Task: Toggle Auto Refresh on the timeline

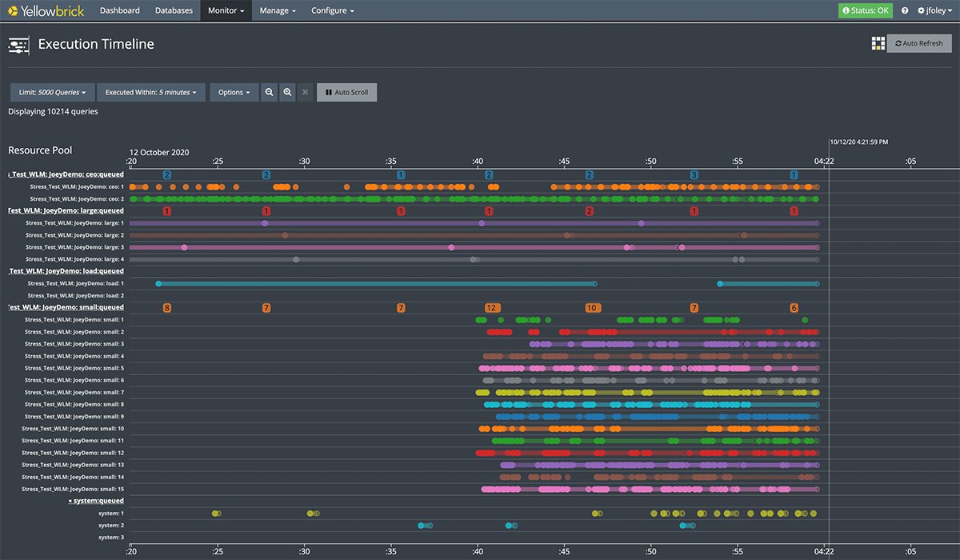Action: [919, 43]
